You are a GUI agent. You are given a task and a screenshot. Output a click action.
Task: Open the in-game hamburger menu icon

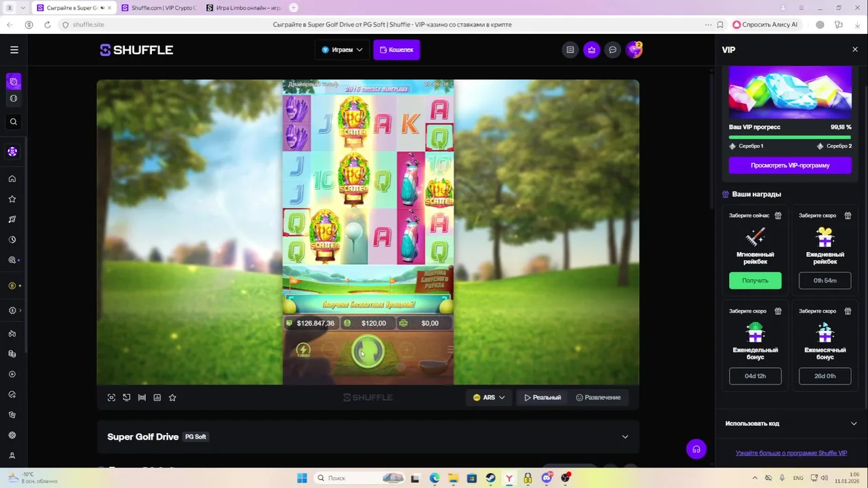[x=450, y=350]
